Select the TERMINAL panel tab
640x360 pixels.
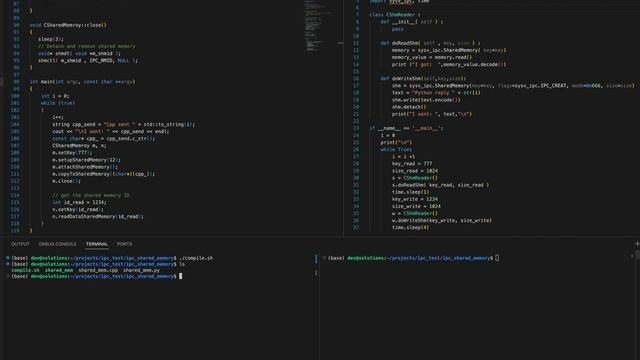click(x=97, y=244)
